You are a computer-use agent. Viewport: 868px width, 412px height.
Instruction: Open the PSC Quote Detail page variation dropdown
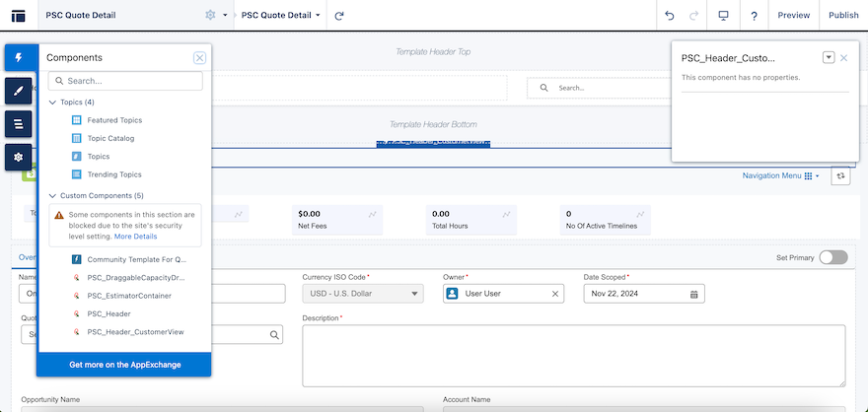281,16
